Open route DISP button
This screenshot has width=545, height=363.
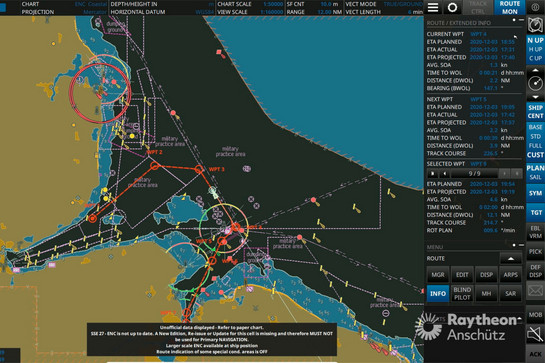(x=486, y=275)
